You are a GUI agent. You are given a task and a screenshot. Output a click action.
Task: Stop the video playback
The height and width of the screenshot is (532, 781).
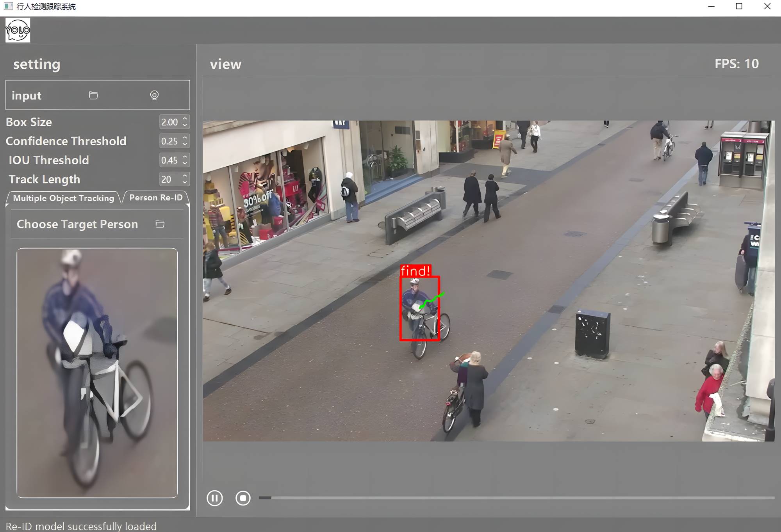coord(243,498)
